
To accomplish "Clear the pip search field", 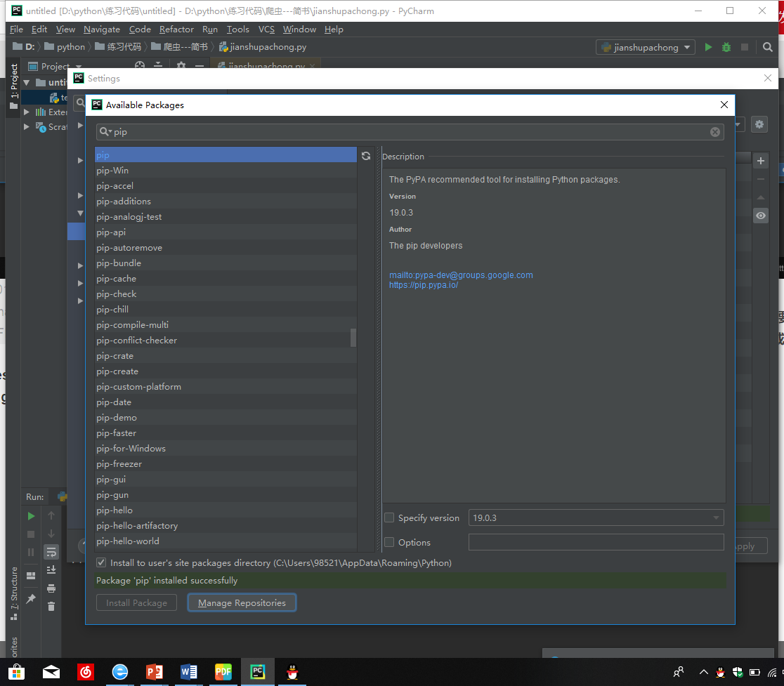I will (x=715, y=132).
